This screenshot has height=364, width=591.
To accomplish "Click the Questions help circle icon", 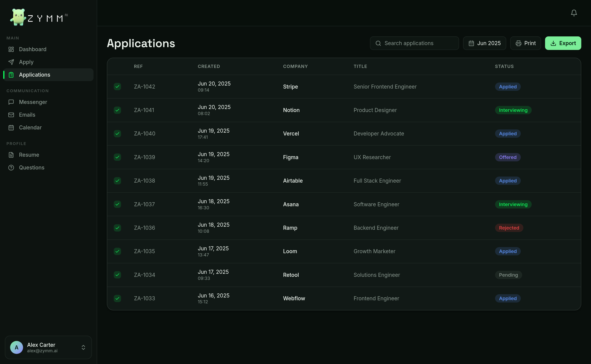I will pos(11,168).
